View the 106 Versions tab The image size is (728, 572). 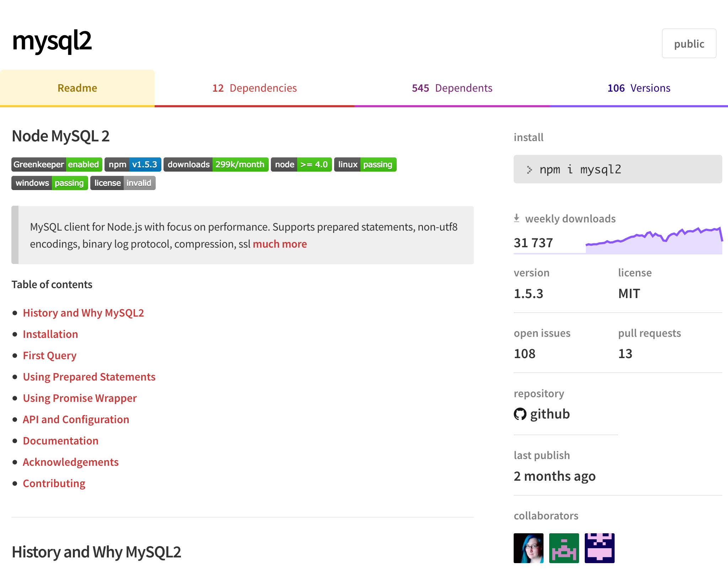pos(639,88)
